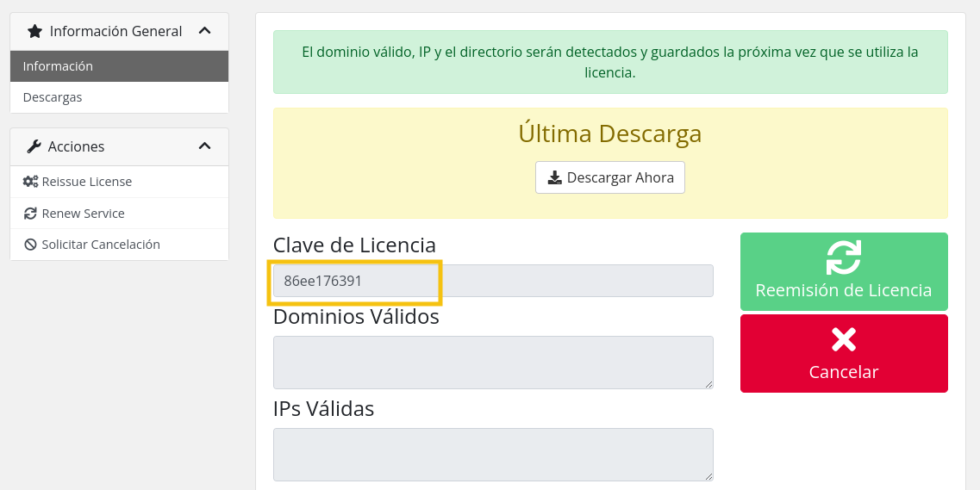Click the ban icon beside Solicitar Cancelación
Viewport: 980px width, 490px height.
point(30,245)
